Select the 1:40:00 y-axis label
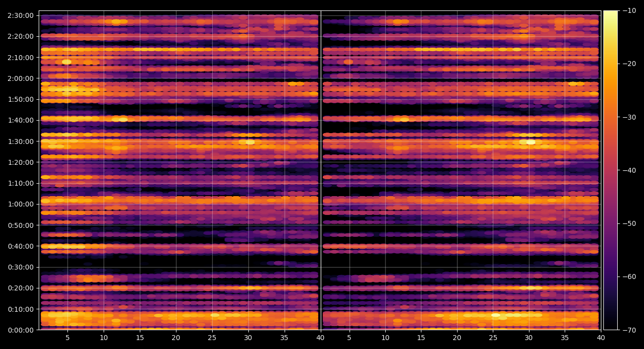Viewport: 644px width, 349px height. pyautogui.click(x=20, y=120)
